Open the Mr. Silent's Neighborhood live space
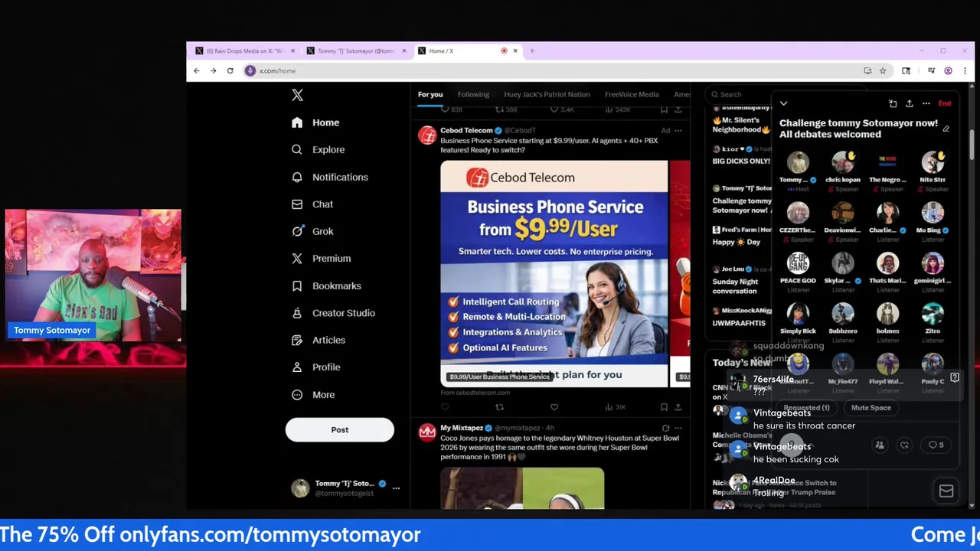Image resolution: width=980 pixels, height=551 pixels. coord(741,125)
